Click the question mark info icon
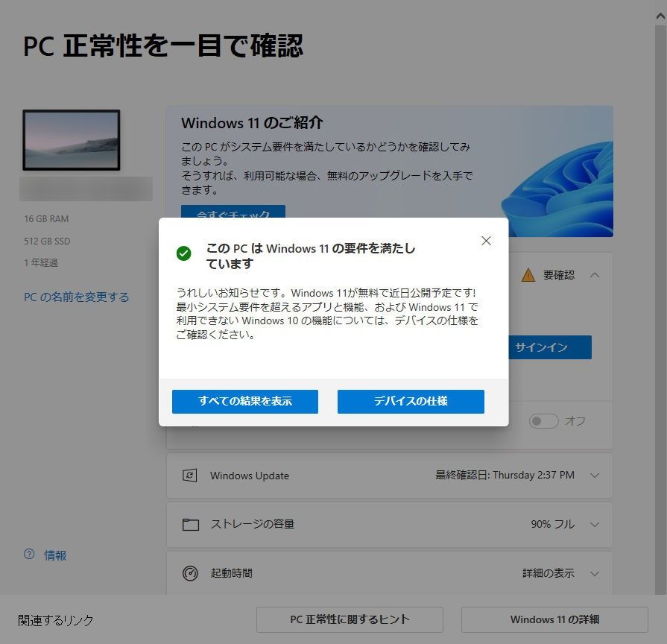Viewport: 667px width, 644px height. (29, 554)
